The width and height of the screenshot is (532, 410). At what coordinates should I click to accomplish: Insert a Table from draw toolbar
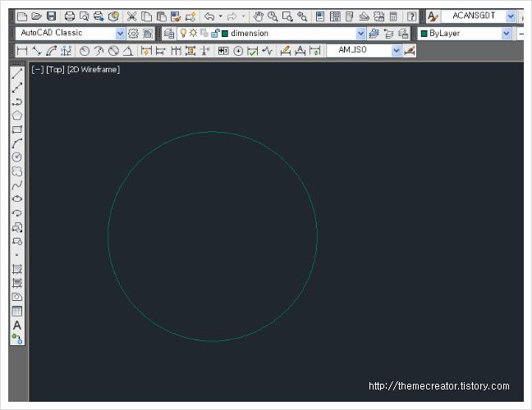pos(17,311)
